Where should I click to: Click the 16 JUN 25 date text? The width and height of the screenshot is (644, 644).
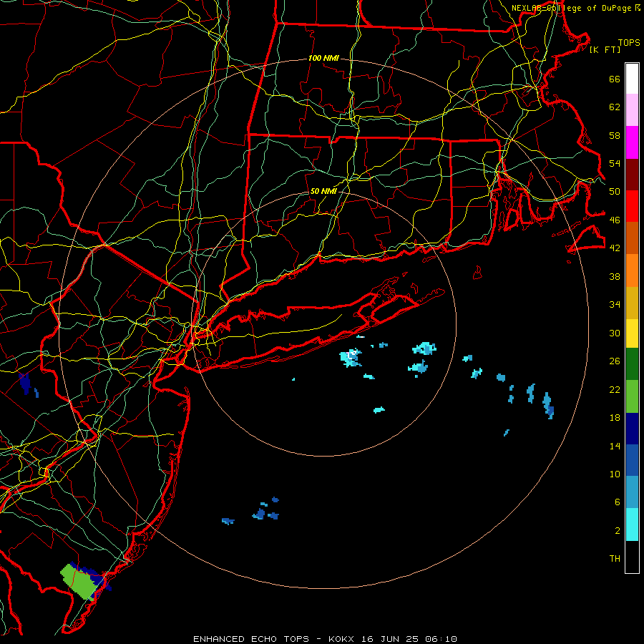coord(390,639)
